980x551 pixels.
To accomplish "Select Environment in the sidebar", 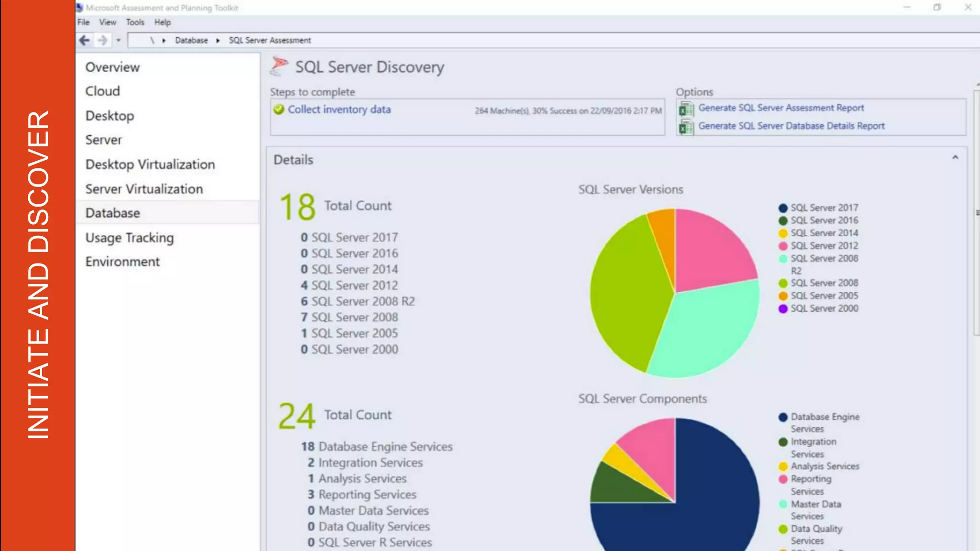I will [x=122, y=262].
